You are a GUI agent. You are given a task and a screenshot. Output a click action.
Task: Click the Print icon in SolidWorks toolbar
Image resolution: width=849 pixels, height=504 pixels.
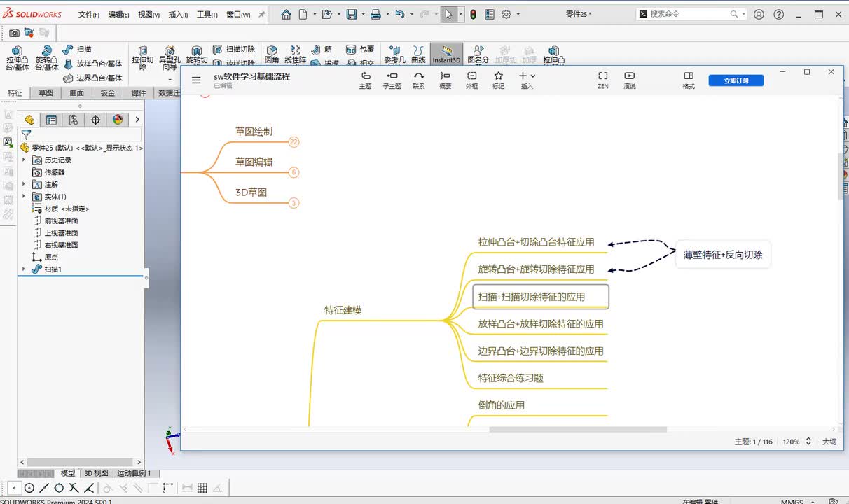(375, 14)
